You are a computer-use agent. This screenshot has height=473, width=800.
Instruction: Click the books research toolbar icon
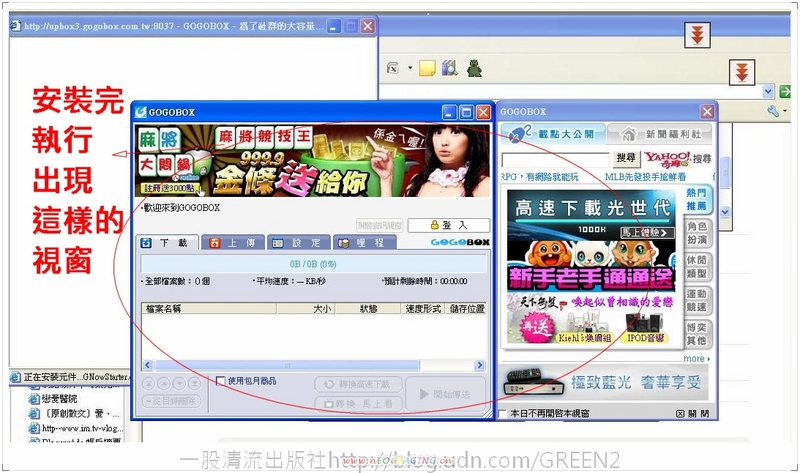tap(449, 68)
